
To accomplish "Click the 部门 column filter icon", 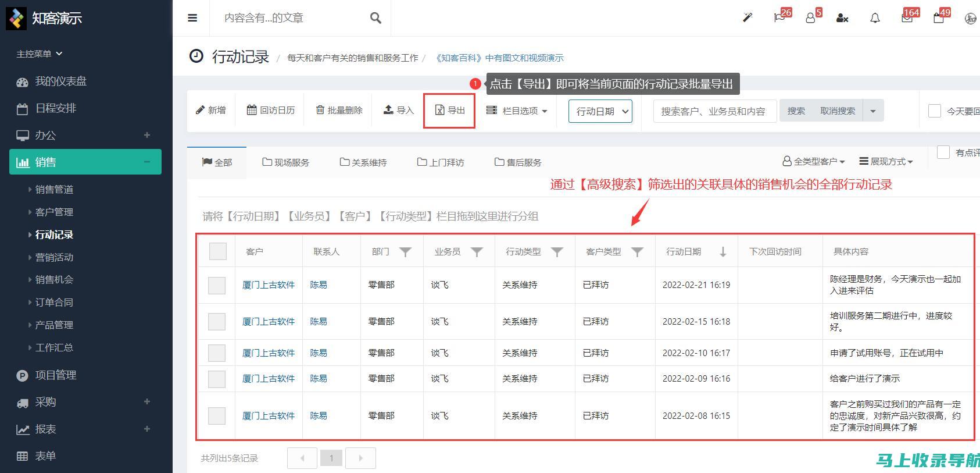I will point(405,252).
